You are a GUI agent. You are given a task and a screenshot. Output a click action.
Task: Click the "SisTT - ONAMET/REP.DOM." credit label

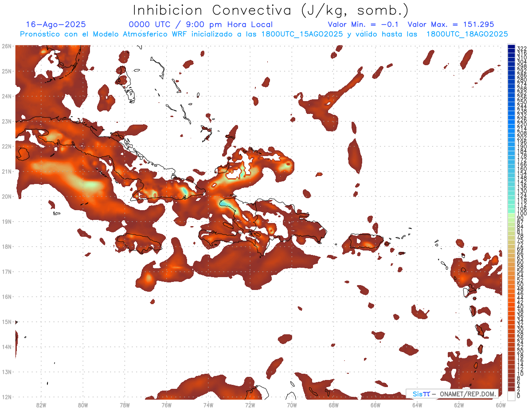(452, 394)
